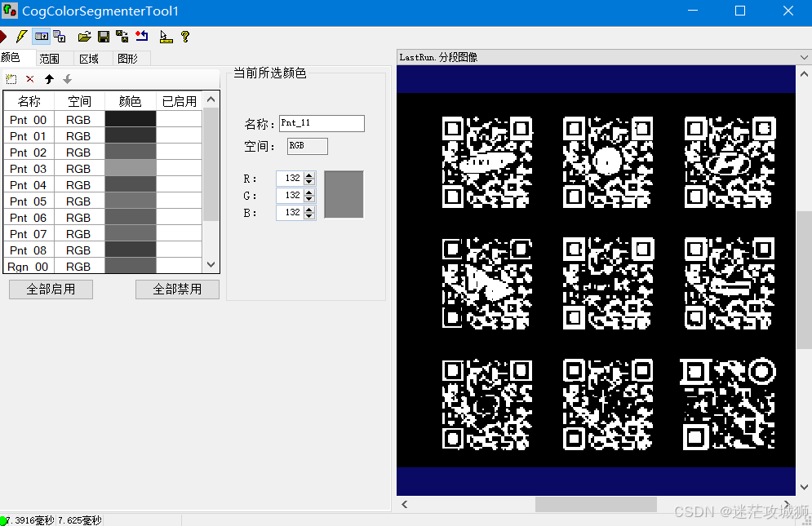The width and height of the screenshot is (812, 526).
Task: Click the image view scroll-up arrow
Action: 804,74
